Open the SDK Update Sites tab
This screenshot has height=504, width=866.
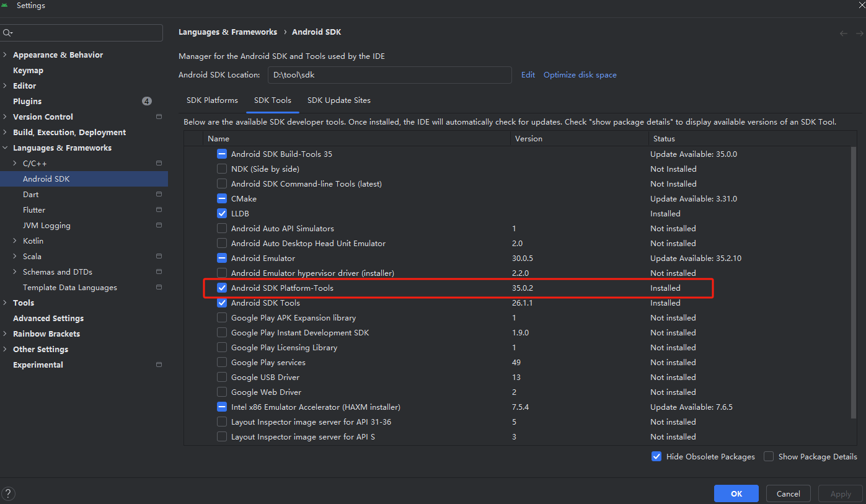338,100
